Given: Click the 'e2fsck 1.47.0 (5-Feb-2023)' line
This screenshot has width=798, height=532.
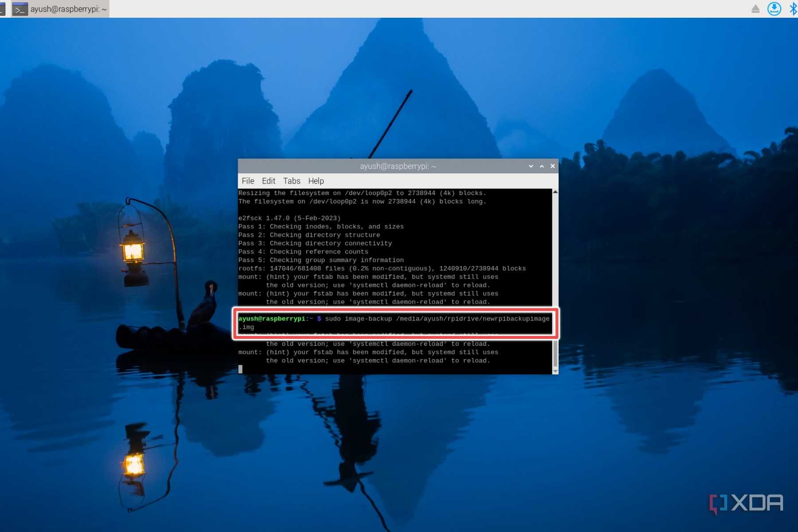Looking at the screenshot, I should click(289, 218).
